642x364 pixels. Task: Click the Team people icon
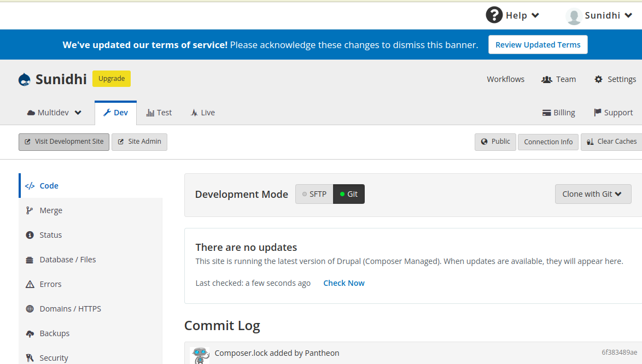tap(547, 79)
